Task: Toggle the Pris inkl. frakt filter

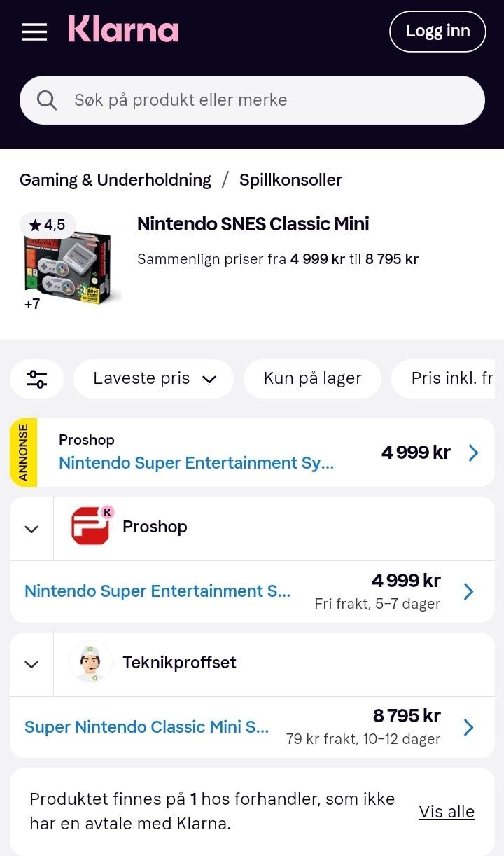Action: [448, 379]
